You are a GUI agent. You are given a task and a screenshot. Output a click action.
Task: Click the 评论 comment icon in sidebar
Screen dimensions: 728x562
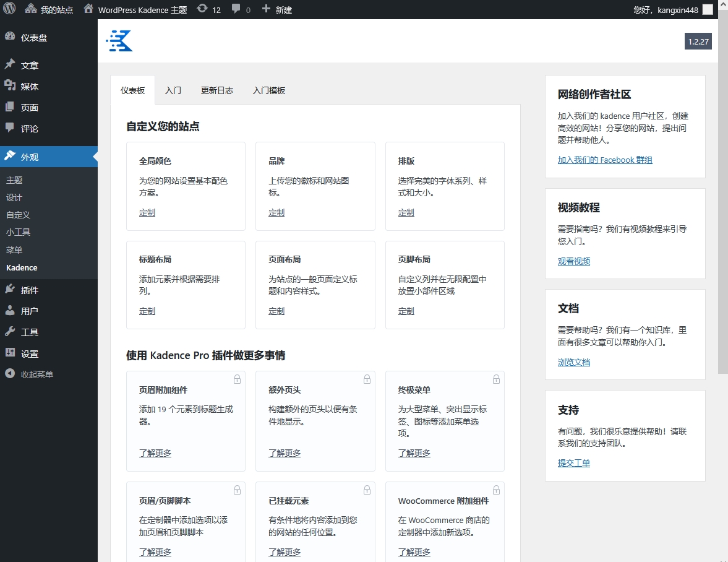pos(10,128)
